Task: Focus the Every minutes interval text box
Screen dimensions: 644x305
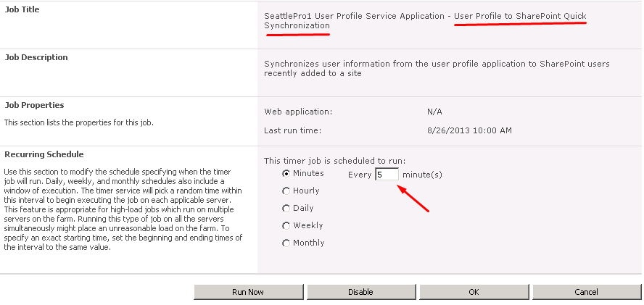Action: point(387,174)
